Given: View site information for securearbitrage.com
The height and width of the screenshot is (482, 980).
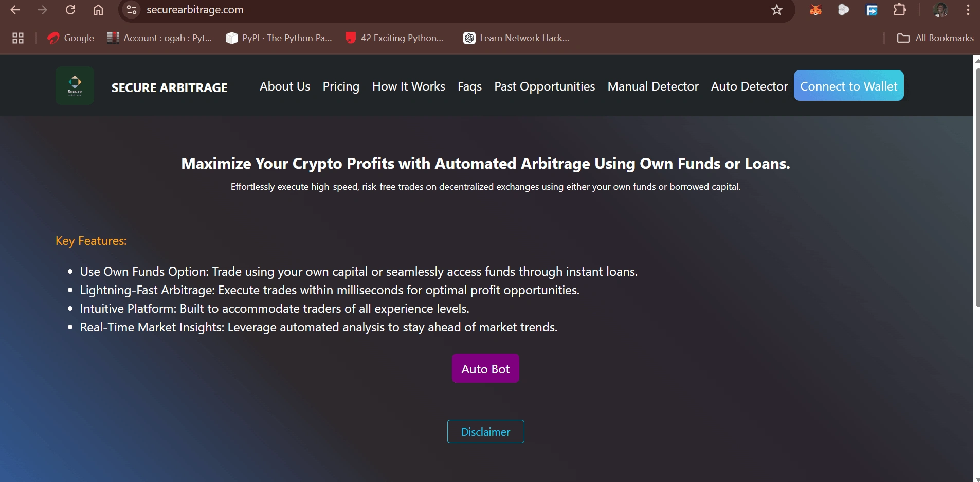Looking at the screenshot, I should [132, 10].
